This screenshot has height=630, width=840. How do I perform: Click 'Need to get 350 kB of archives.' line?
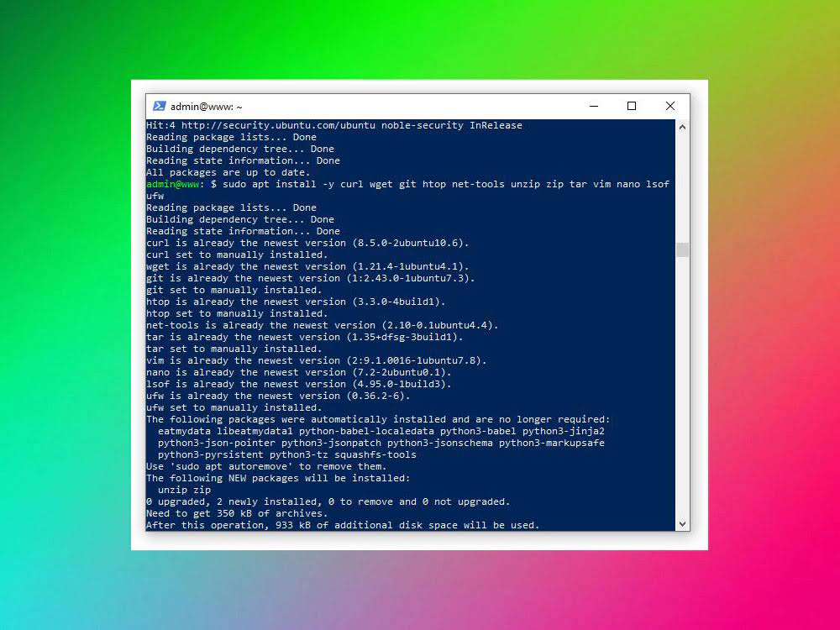[237, 514]
